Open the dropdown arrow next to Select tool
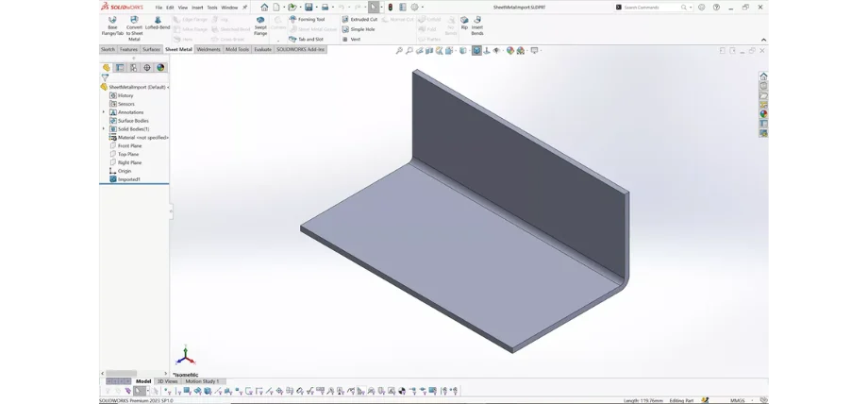The height and width of the screenshot is (404, 868). coord(381,8)
